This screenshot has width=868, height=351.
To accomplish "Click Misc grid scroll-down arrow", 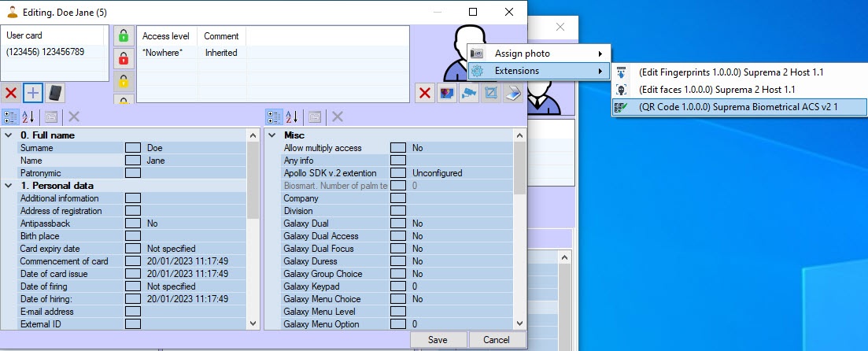I will [519, 323].
